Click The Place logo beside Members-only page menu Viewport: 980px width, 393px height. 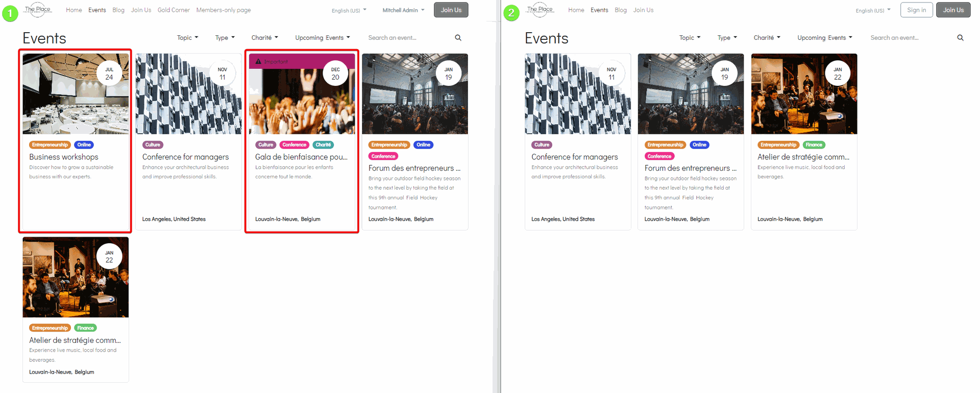tap(38, 10)
